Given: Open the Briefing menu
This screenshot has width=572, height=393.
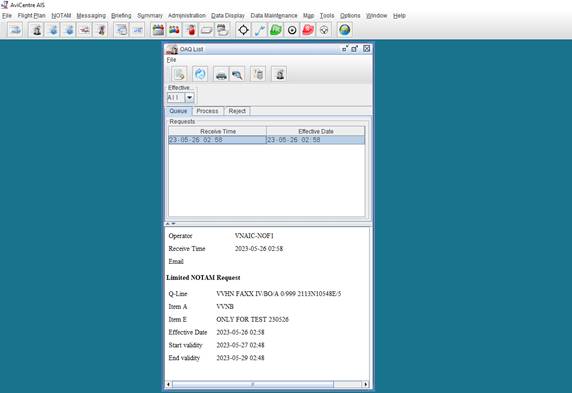Looking at the screenshot, I should pyautogui.click(x=121, y=16).
